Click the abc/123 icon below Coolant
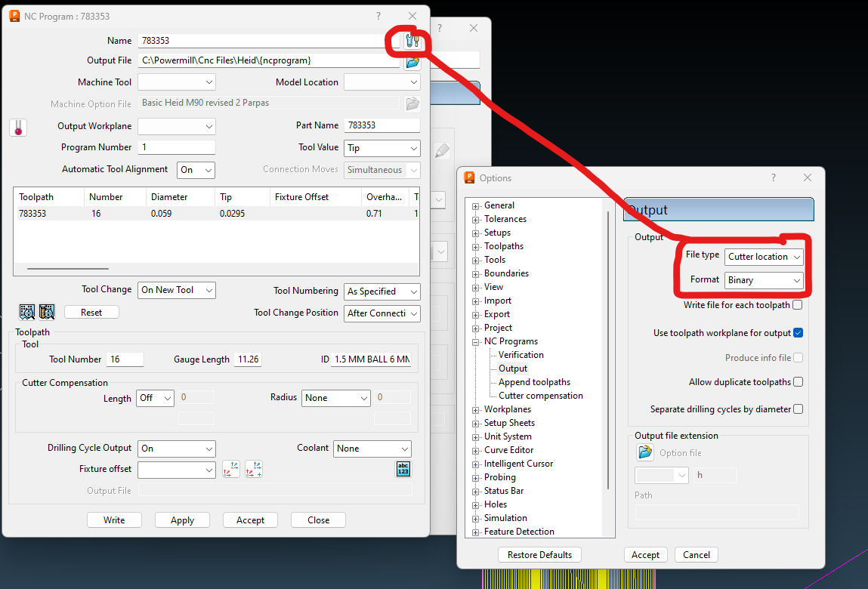 click(403, 469)
